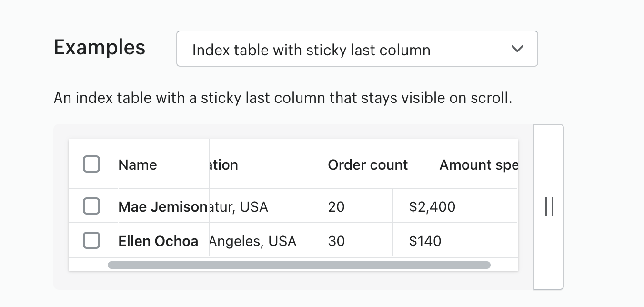Click the partially hidden Location column header
The image size is (644, 307).
click(x=224, y=165)
